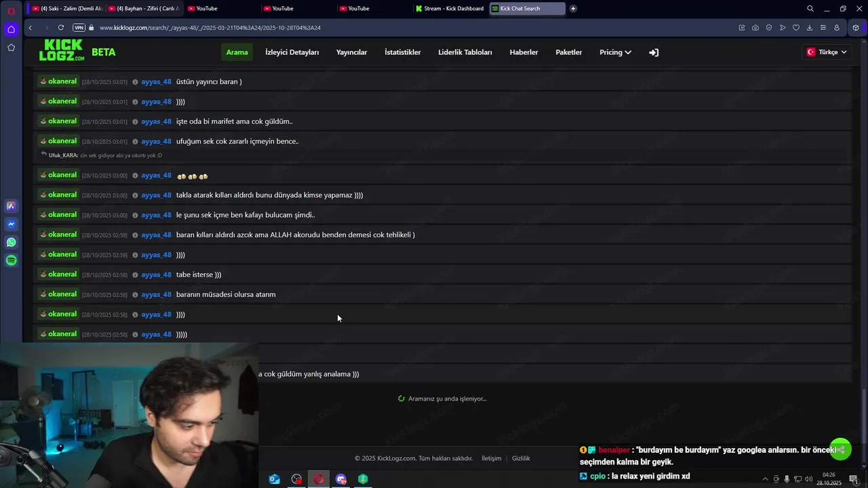868x488 pixels.
Task: Open Haberler navigation item
Action: tap(524, 52)
